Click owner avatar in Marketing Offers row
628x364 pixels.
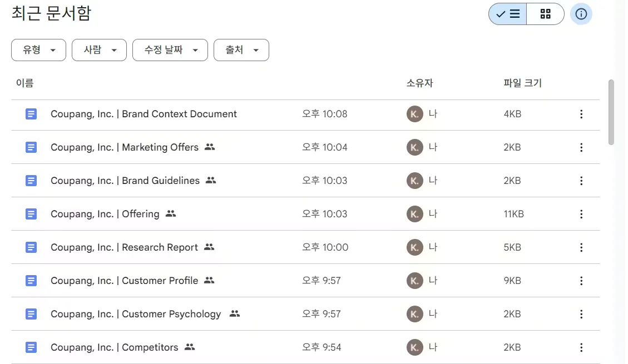click(414, 147)
